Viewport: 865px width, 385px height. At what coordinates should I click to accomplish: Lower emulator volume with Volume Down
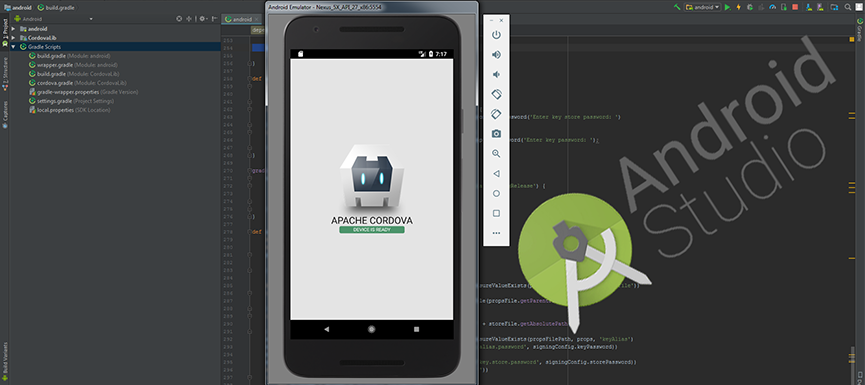496,74
